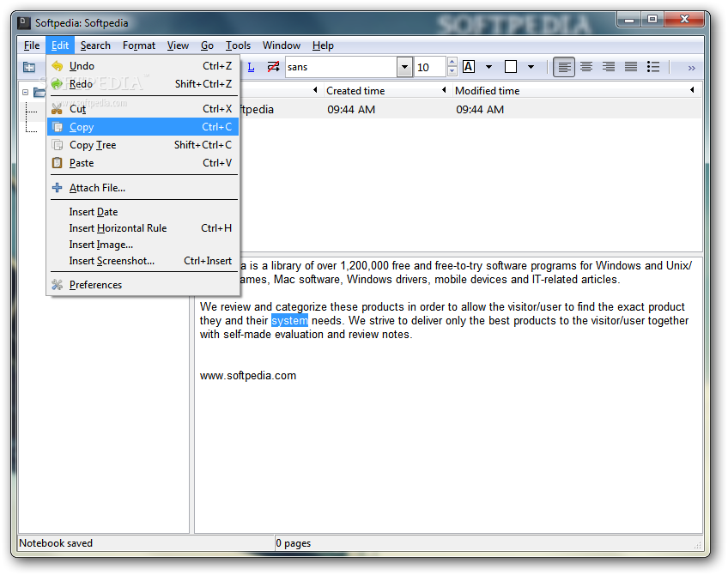Image resolution: width=728 pixels, height=575 pixels.
Task: Insert a bullet list
Action: click(x=653, y=67)
